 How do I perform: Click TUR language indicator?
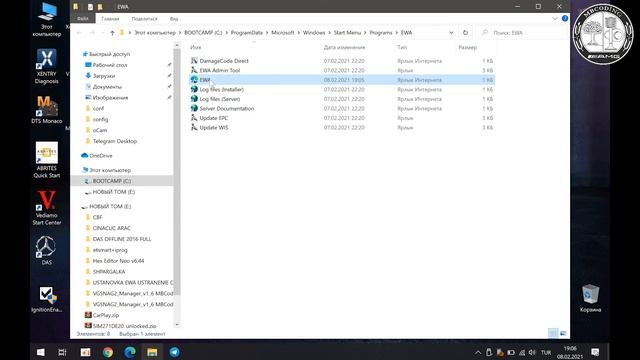pos(546,352)
